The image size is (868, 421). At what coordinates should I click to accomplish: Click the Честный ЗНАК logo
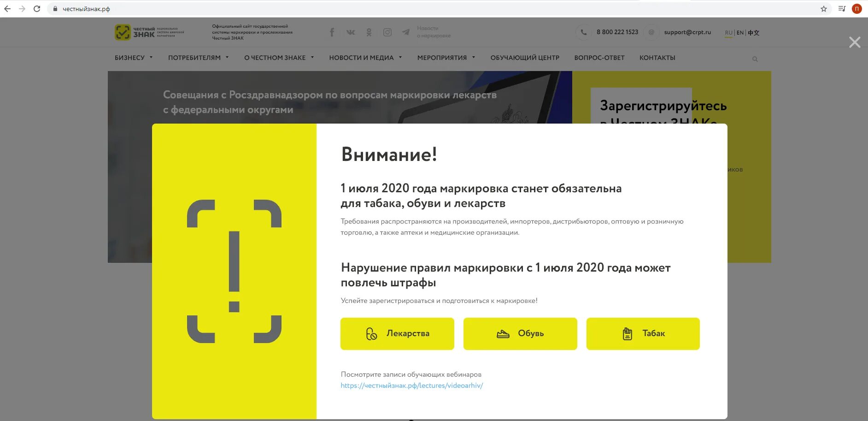pos(149,32)
